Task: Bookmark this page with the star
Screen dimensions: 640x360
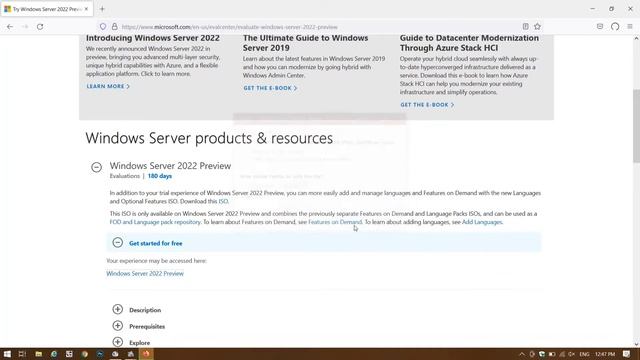Action: 538,27
